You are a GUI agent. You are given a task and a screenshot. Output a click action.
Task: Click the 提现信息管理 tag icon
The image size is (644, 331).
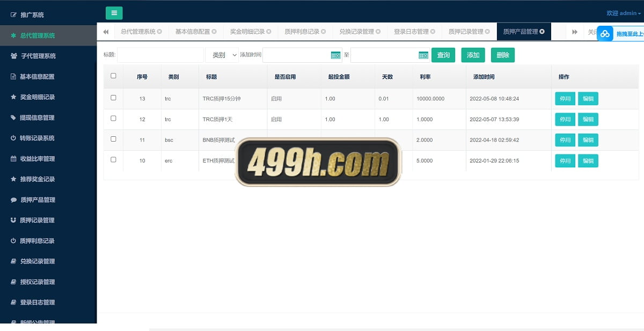tap(13, 117)
